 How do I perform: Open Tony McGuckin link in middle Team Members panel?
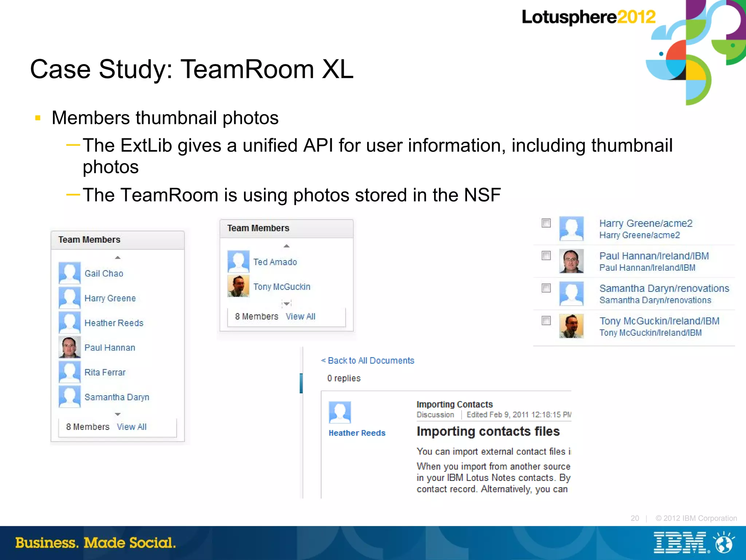pyautogui.click(x=282, y=287)
